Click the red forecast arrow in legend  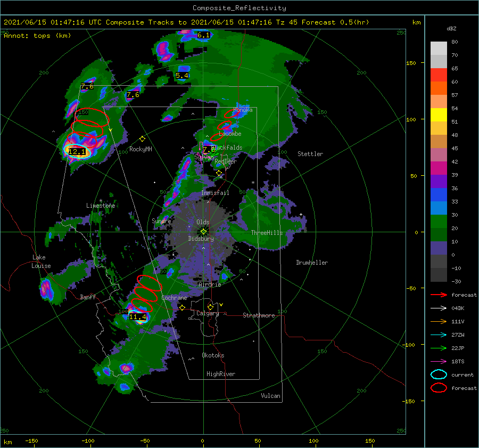coord(439,295)
